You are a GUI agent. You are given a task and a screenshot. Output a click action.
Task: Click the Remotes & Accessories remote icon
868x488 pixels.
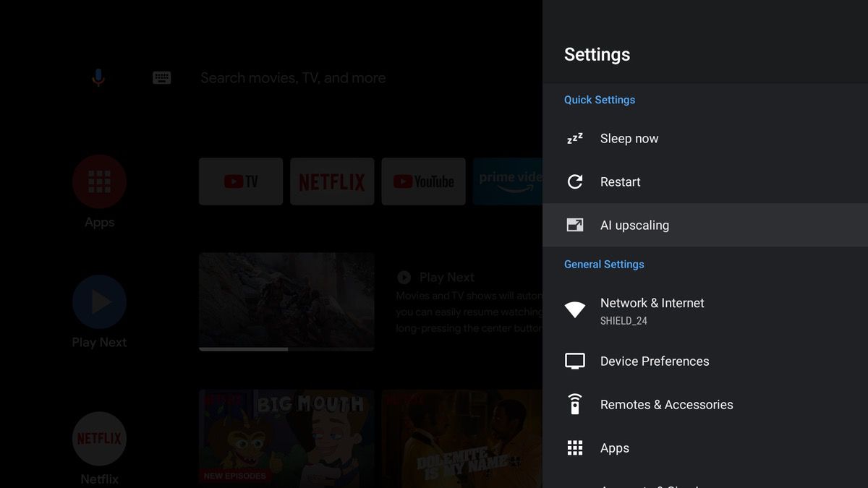pos(575,405)
